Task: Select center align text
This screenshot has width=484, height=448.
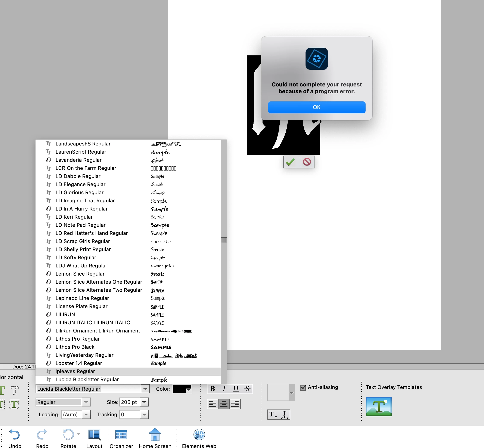Action: [x=224, y=404]
